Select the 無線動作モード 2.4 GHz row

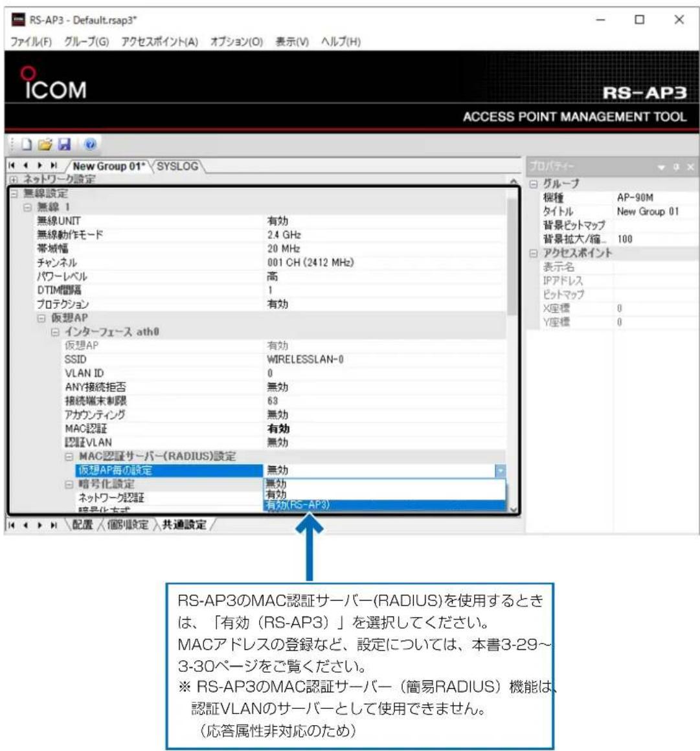pyautogui.click(x=271, y=234)
